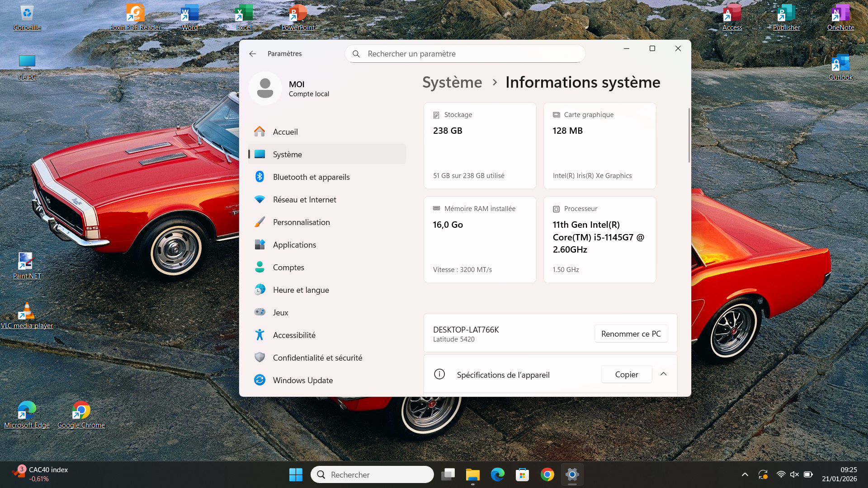Click the MOI local account profile
The image size is (868, 488).
[x=289, y=89]
